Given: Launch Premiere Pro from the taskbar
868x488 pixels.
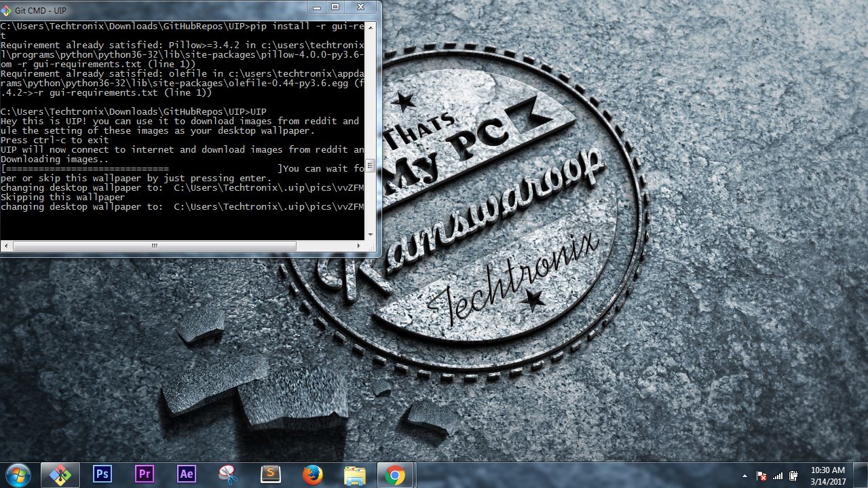Looking at the screenshot, I should [x=145, y=474].
